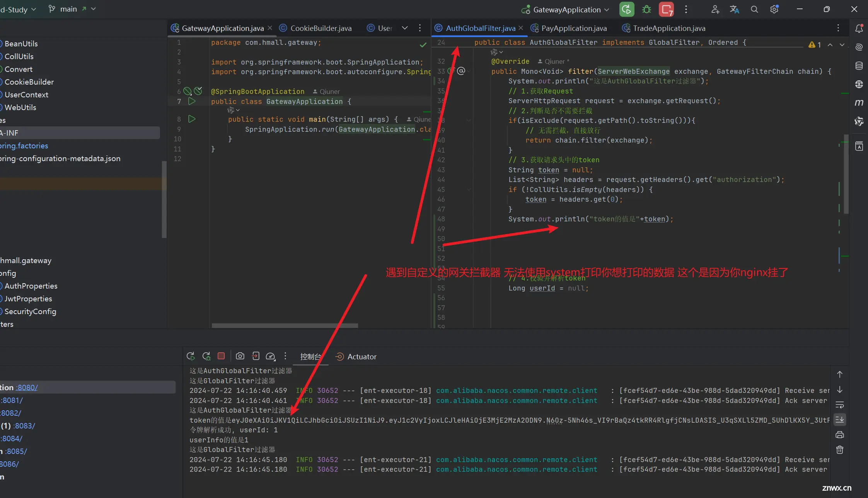
Task: Open Code With Me user icon
Action: click(715, 9)
